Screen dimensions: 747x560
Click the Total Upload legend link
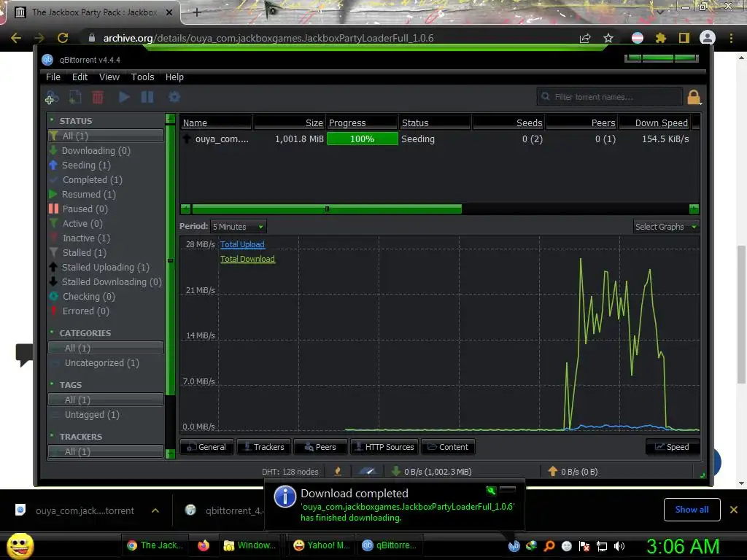point(242,244)
